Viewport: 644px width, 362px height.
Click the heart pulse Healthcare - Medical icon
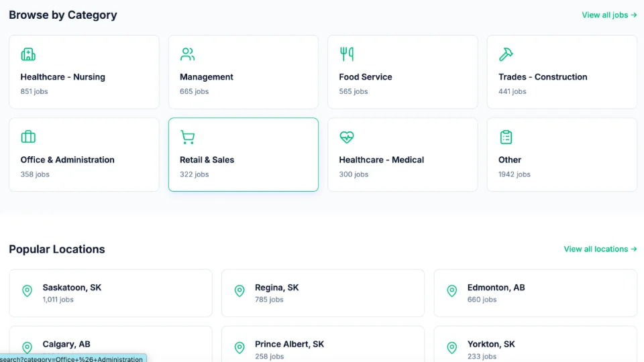tap(347, 137)
